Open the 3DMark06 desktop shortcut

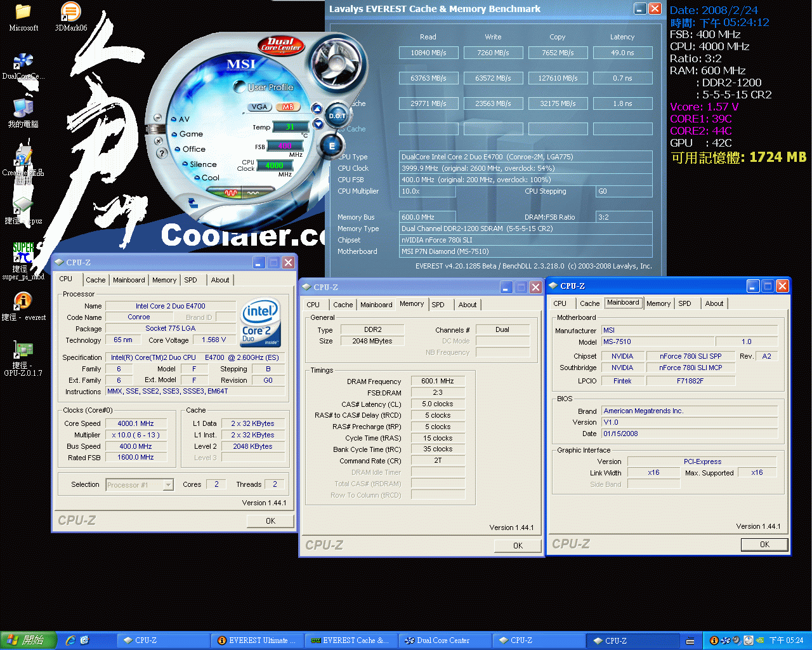[x=70, y=17]
